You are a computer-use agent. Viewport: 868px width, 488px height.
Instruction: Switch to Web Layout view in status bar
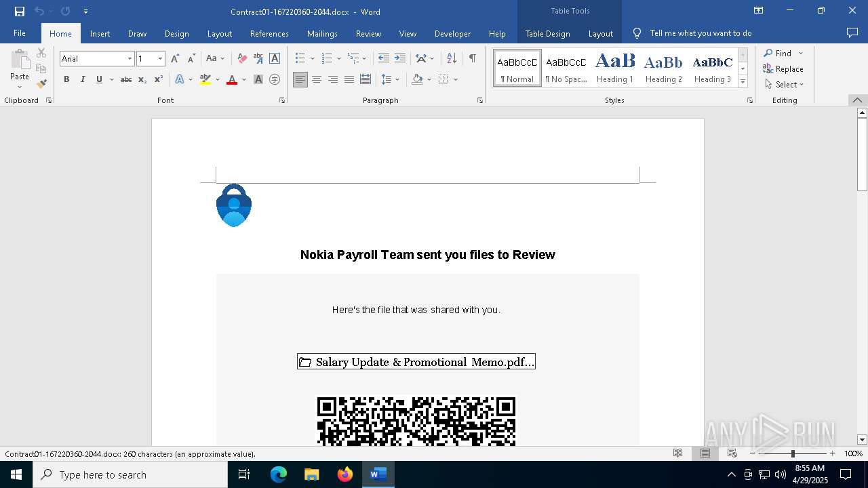point(732,453)
